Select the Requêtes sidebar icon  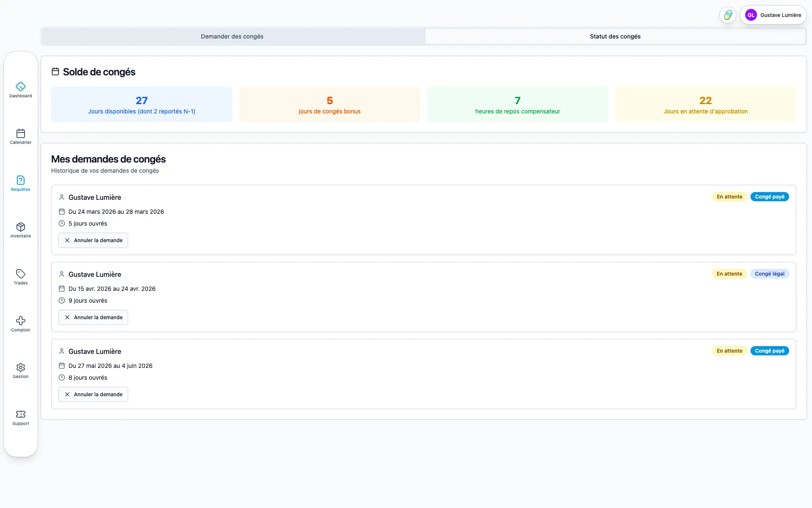[x=21, y=183]
